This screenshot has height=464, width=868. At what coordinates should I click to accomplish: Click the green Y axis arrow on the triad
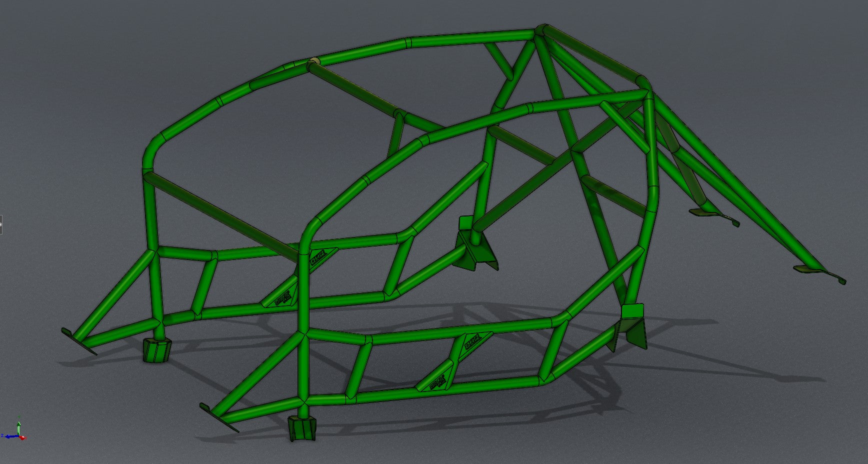click(18, 424)
